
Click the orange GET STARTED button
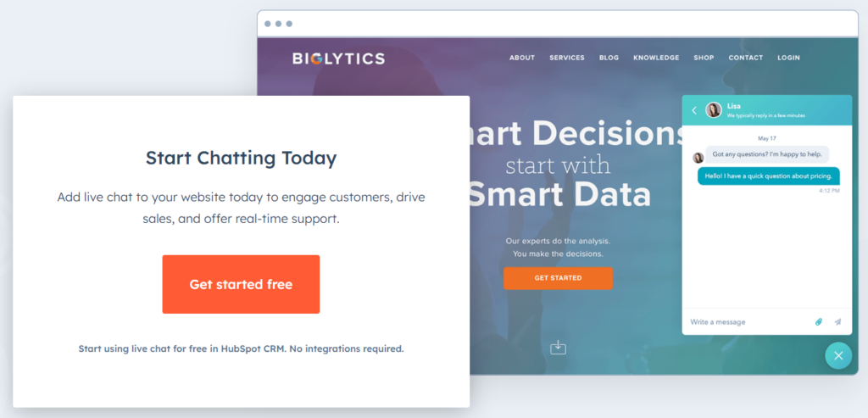(558, 278)
